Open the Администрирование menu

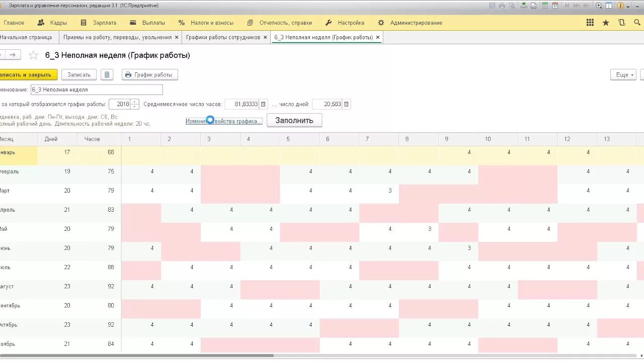(410, 23)
